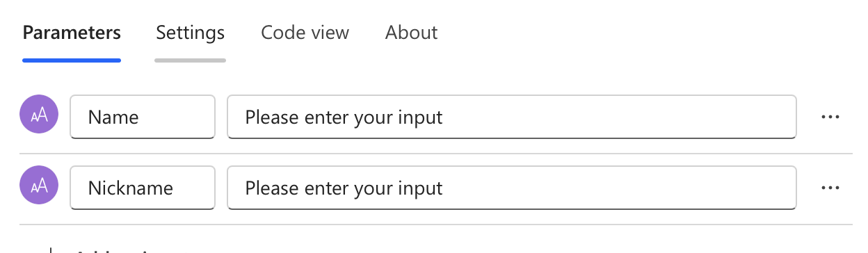Select the Parameters tab
The image size is (868, 253).
pyautogui.click(x=72, y=33)
